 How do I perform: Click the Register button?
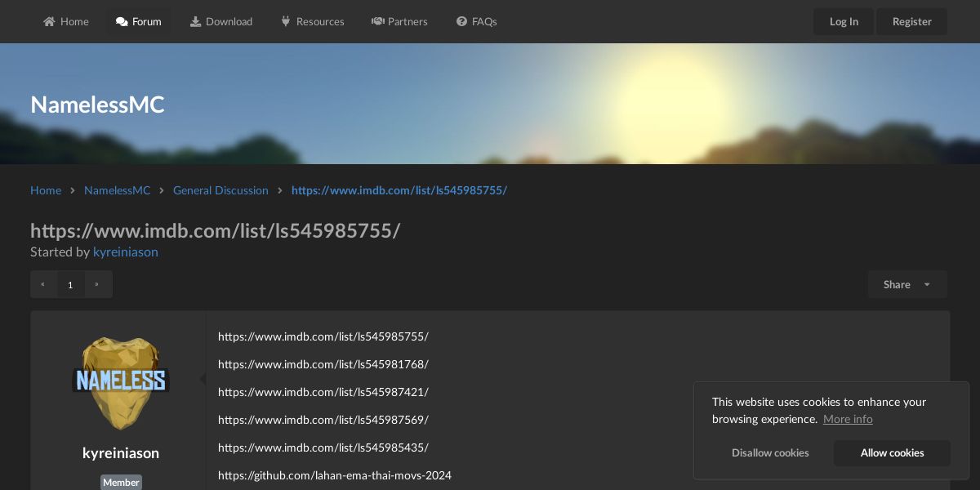pyautogui.click(x=911, y=21)
